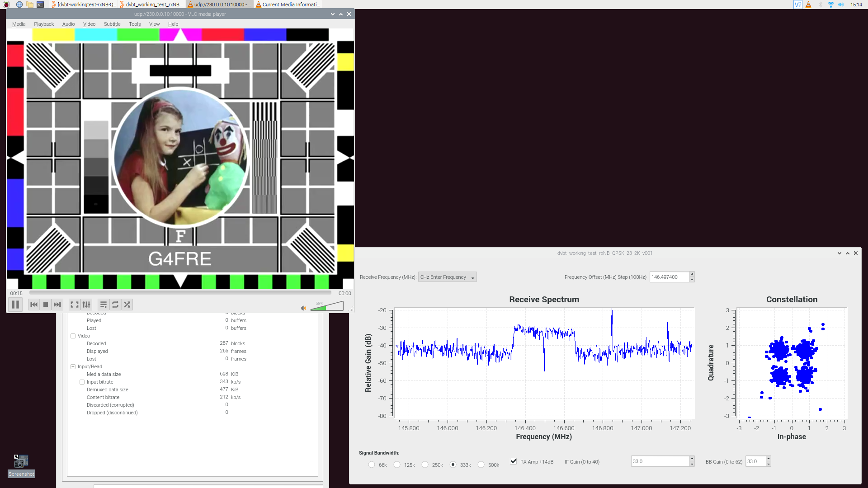Expand Video statistics section
Image resolution: width=868 pixels, height=488 pixels.
tap(73, 335)
